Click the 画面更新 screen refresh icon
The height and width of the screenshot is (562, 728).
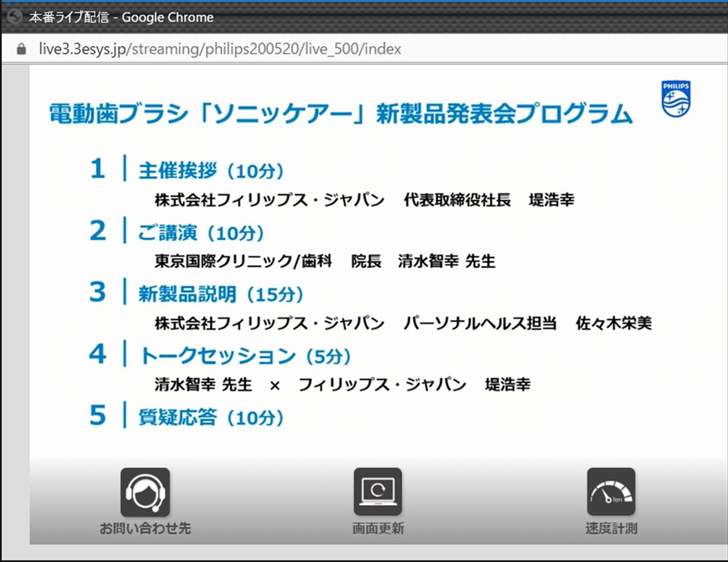pos(378,492)
